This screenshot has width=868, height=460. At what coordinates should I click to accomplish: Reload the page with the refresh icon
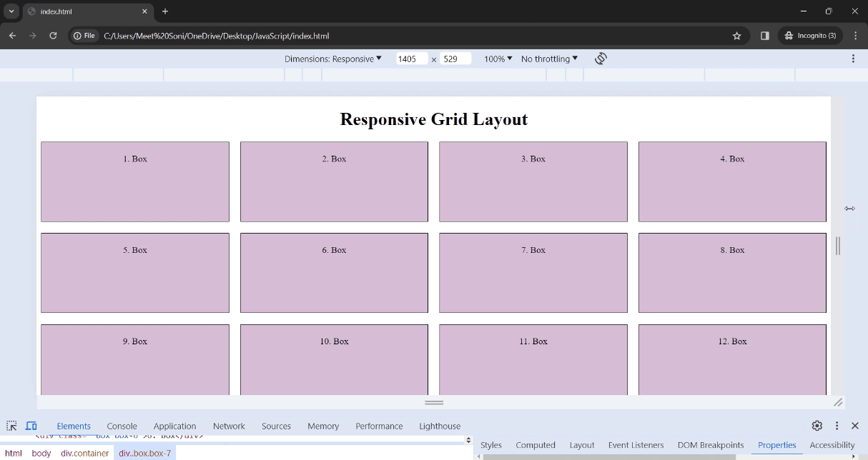(x=53, y=36)
